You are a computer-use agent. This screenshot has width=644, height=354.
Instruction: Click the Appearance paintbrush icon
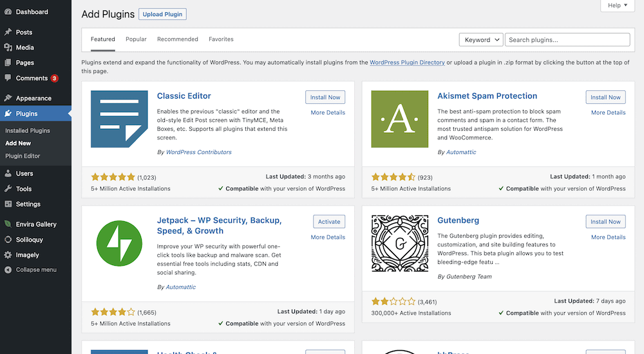click(8, 98)
